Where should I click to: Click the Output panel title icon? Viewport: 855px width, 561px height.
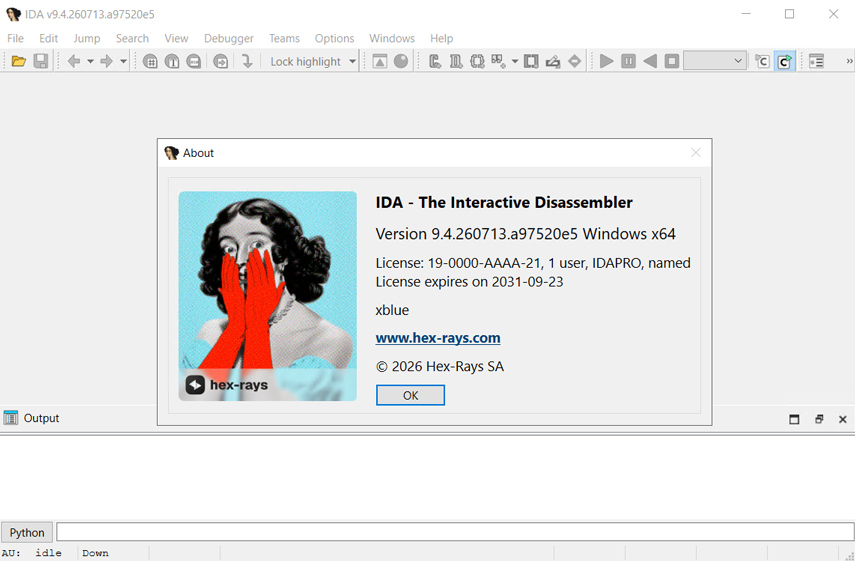click(x=10, y=418)
